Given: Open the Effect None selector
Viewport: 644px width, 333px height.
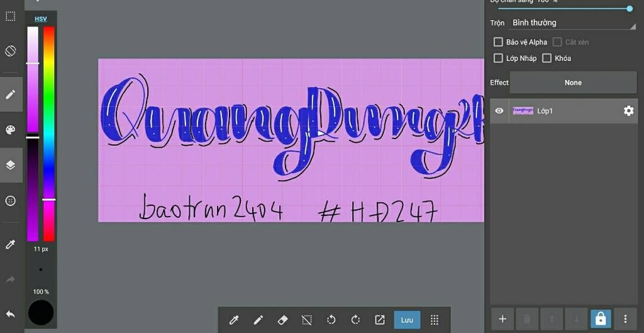Looking at the screenshot, I should (x=574, y=82).
